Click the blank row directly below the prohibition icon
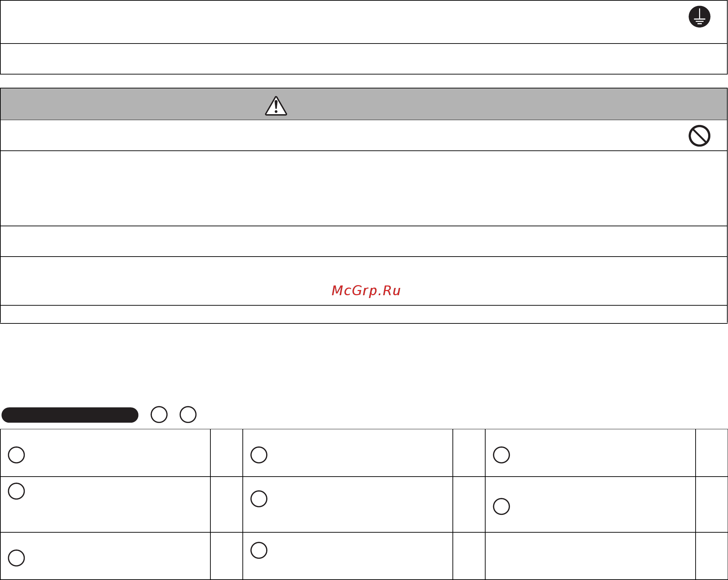Screen dimensions: 728x580 tap(364, 188)
